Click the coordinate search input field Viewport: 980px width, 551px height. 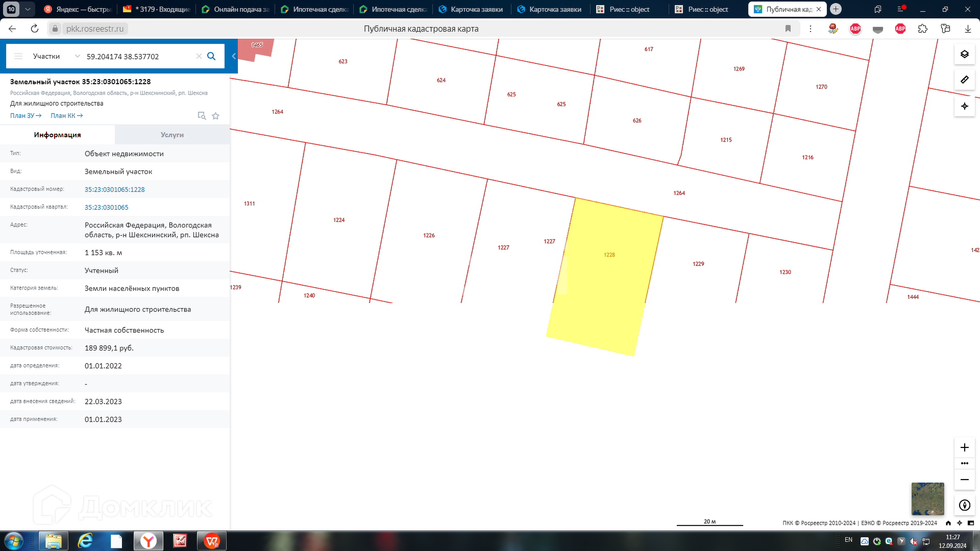click(x=138, y=56)
